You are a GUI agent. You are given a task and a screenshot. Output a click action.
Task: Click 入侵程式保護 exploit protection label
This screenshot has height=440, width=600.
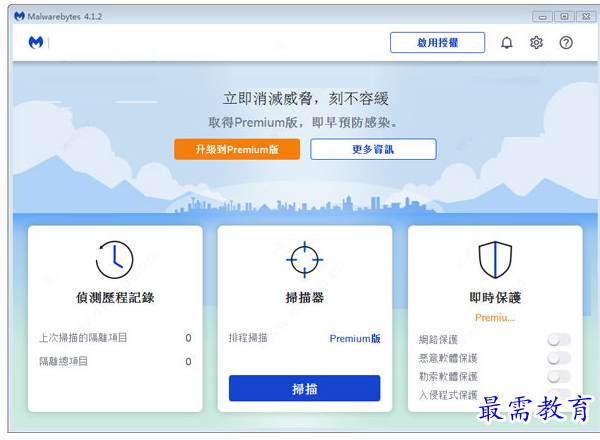point(448,395)
